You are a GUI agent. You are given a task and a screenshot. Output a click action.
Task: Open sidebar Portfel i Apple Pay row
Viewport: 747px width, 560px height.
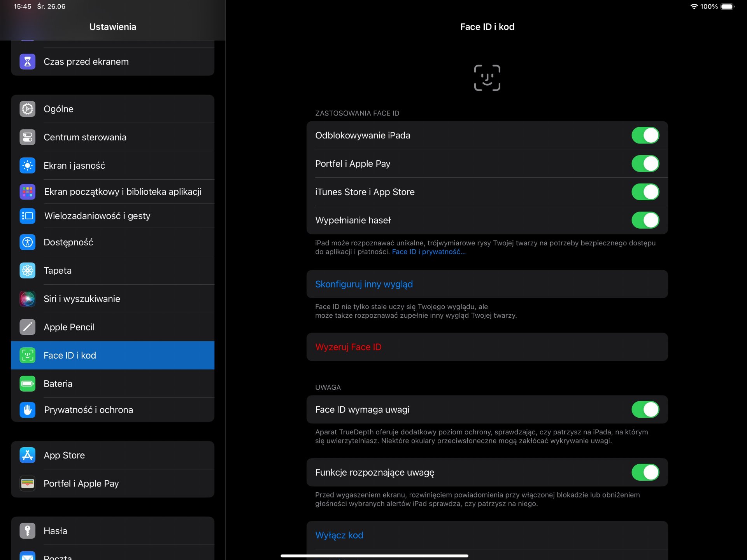click(x=112, y=483)
